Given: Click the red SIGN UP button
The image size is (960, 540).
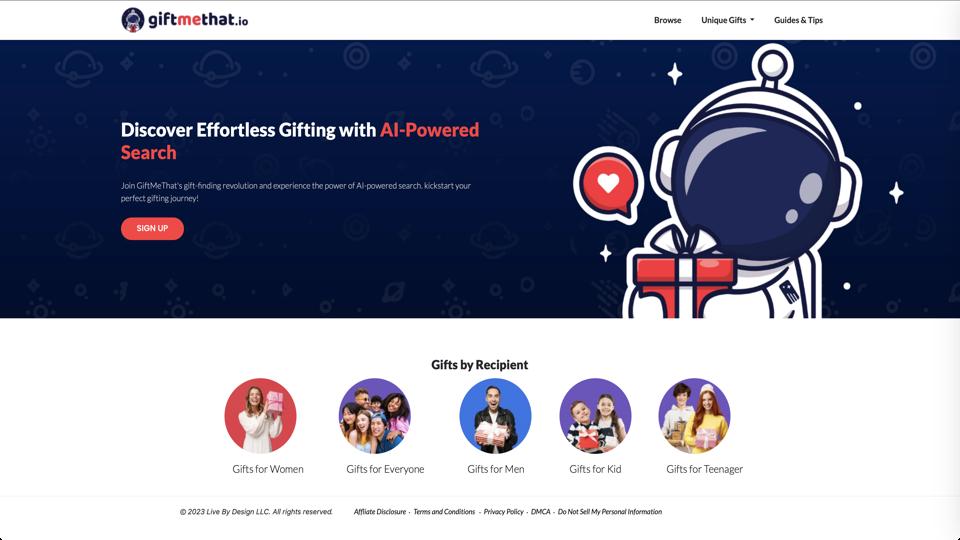Looking at the screenshot, I should [152, 228].
